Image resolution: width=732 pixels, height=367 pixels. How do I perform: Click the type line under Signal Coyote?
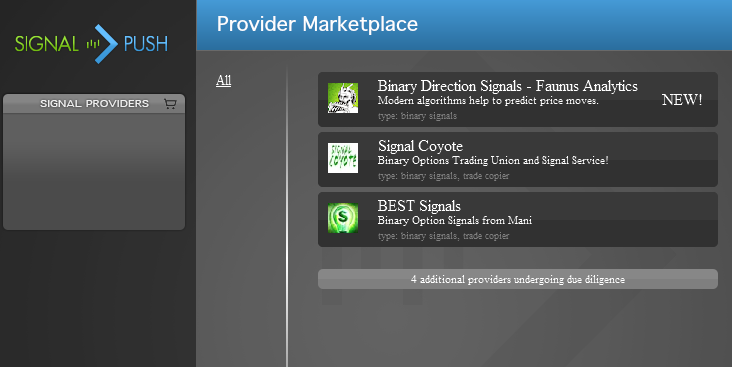pos(443,176)
